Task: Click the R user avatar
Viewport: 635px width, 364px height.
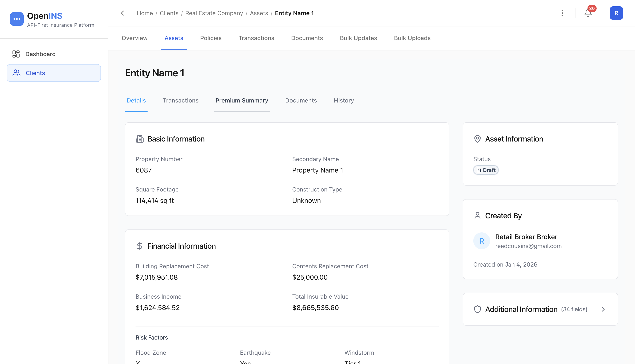Action: tap(616, 13)
